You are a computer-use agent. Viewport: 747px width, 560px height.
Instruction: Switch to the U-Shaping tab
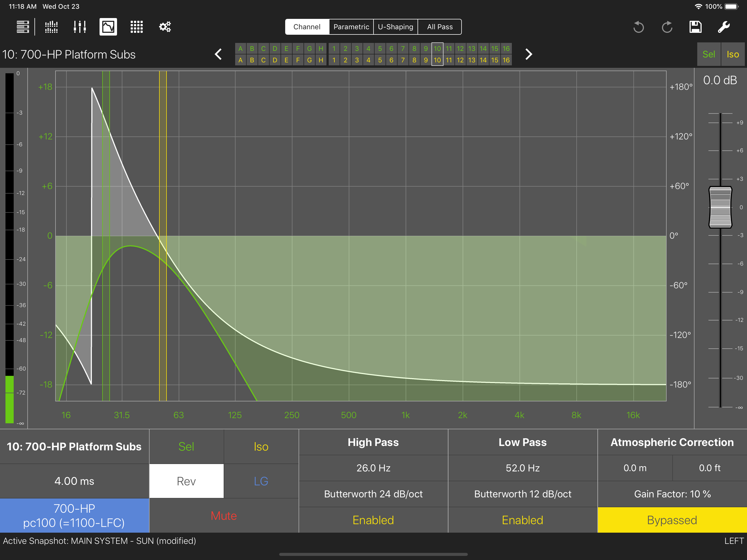[395, 27]
